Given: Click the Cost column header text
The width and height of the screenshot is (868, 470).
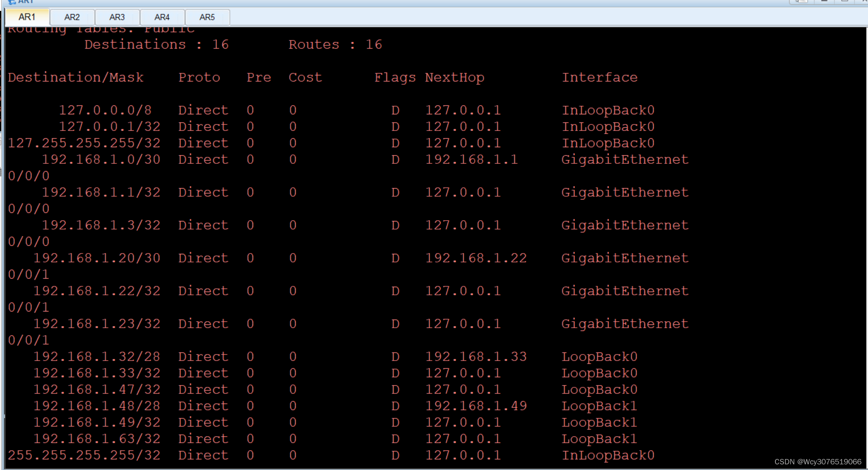Looking at the screenshot, I should [305, 77].
